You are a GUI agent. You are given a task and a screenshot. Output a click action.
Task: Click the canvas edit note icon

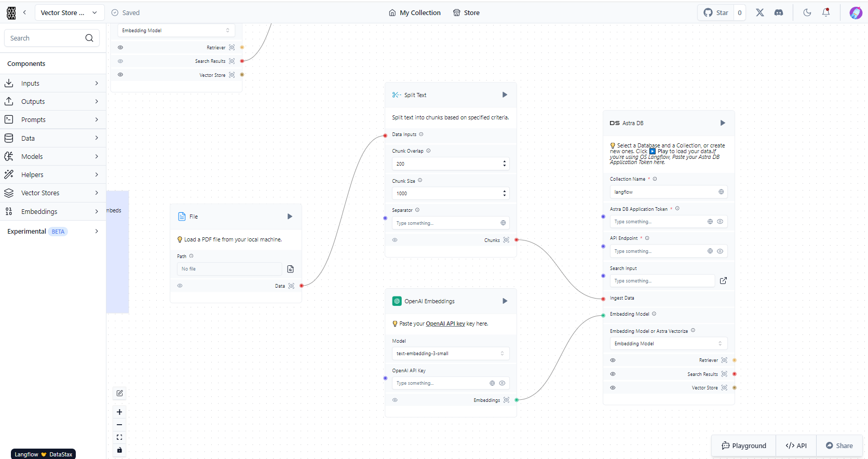coord(119,393)
